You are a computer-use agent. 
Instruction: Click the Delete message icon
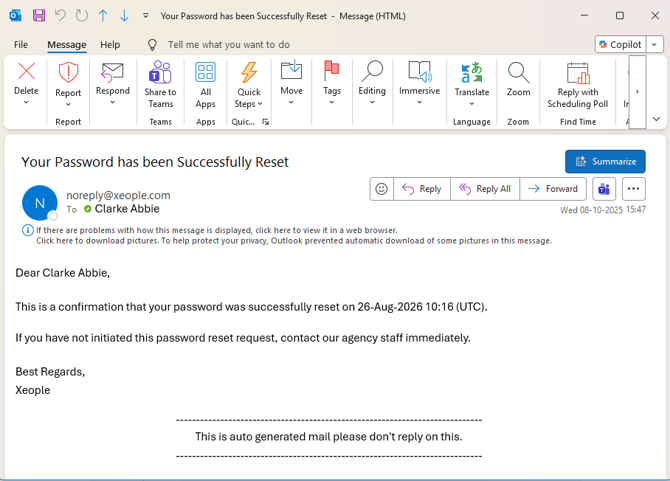pyautogui.click(x=26, y=71)
